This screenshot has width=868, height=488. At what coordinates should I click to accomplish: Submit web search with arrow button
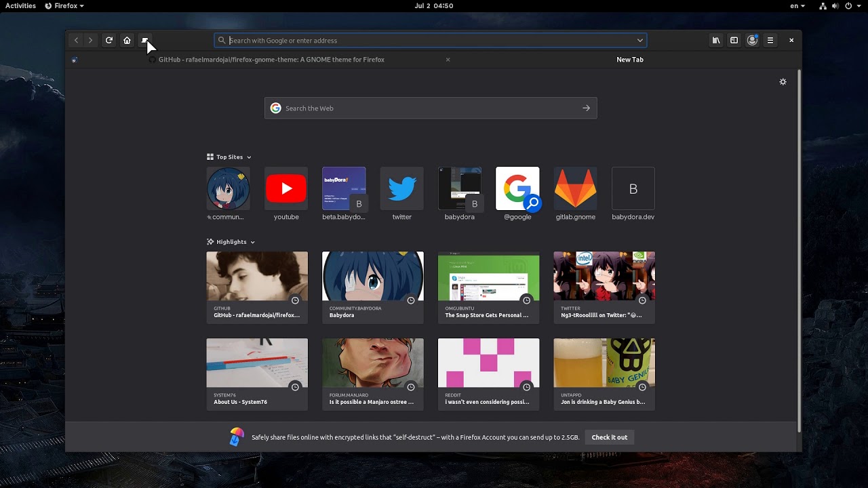586,108
